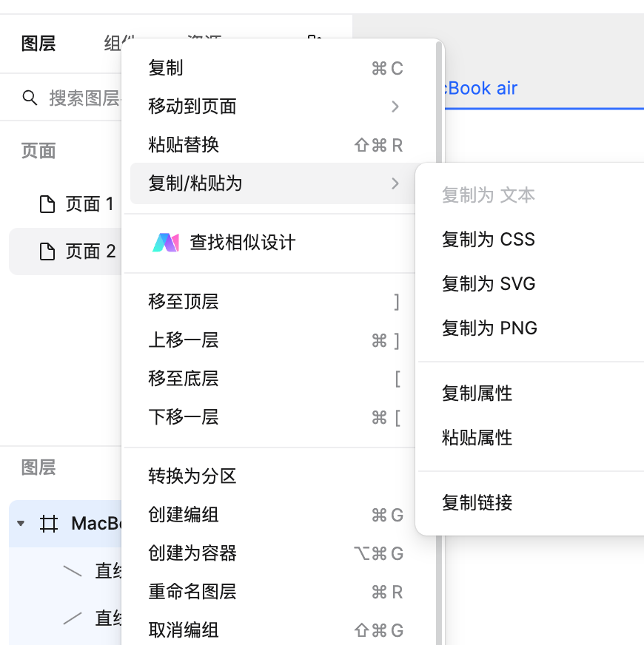Click the magnifier icon in layer search
Viewport: 644px width, 645px height.
[x=30, y=97]
